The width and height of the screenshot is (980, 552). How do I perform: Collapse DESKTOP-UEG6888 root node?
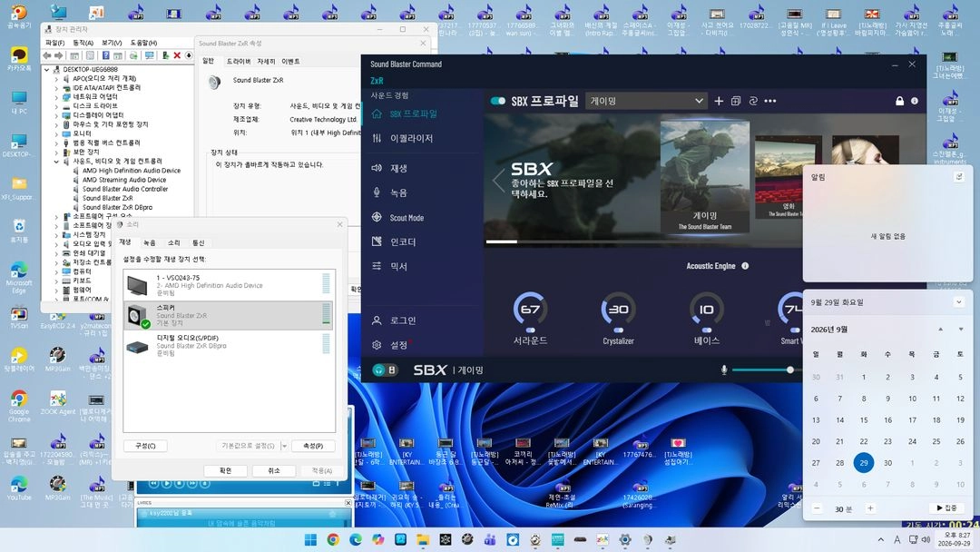tap(47, 69)
